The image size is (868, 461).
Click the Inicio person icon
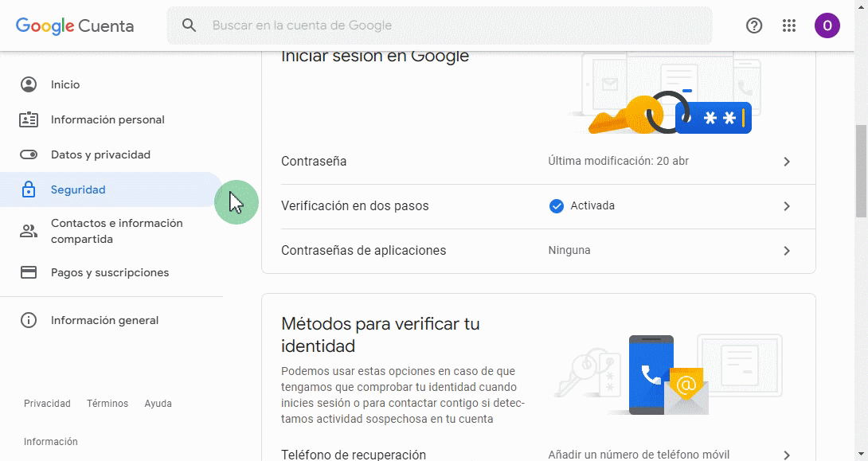point(29,84)
